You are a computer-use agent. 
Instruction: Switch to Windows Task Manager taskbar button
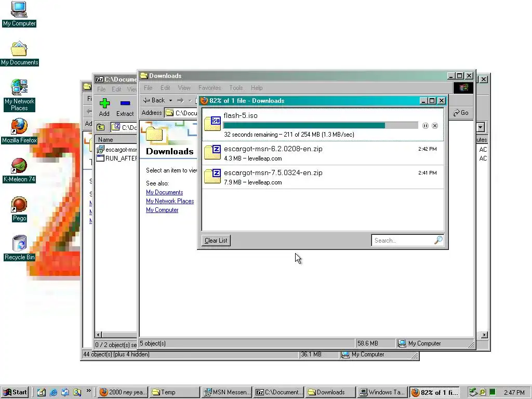382,392
